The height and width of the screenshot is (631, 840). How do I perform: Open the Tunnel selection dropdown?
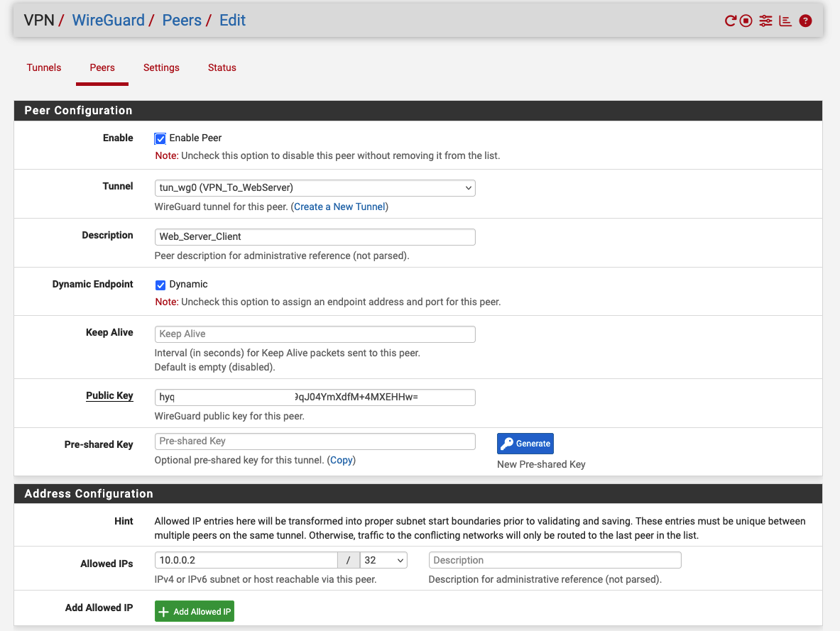coord(315,188)
